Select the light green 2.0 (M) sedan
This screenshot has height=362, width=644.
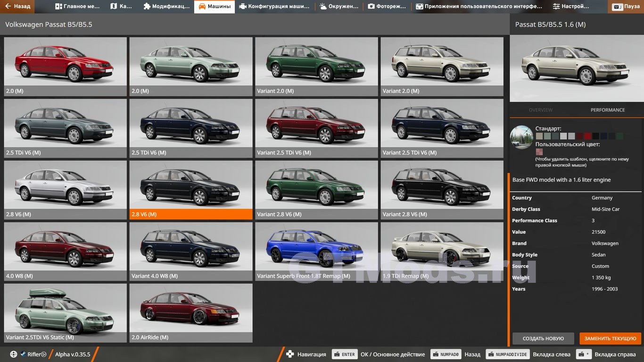click(x=191, y=66)
